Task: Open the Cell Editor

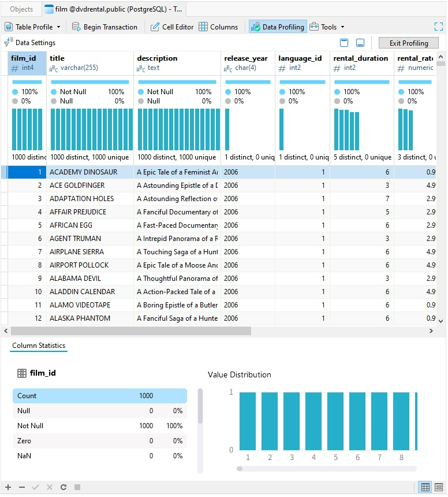Action: [171, 27]
